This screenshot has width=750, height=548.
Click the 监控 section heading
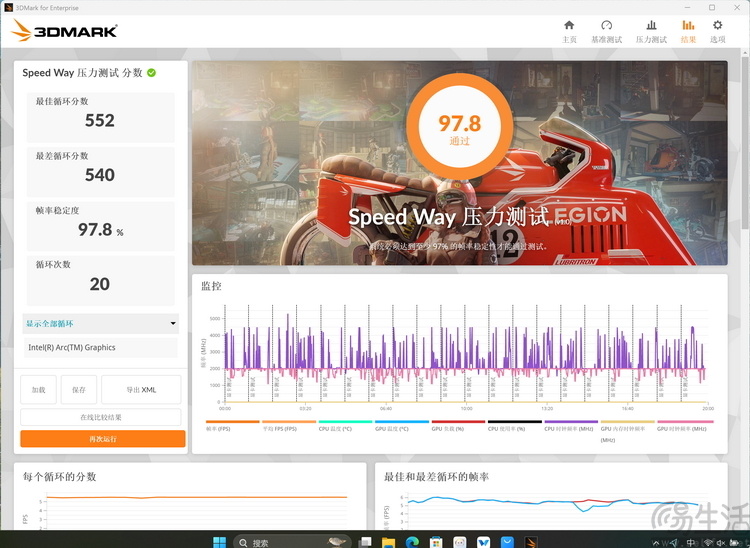(x=211, y=286)
